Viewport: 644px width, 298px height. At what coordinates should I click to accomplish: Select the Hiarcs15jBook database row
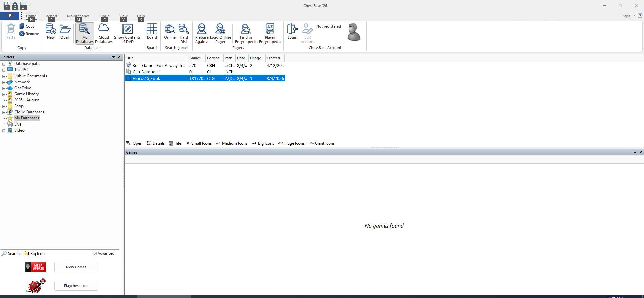tap(205, 78)
